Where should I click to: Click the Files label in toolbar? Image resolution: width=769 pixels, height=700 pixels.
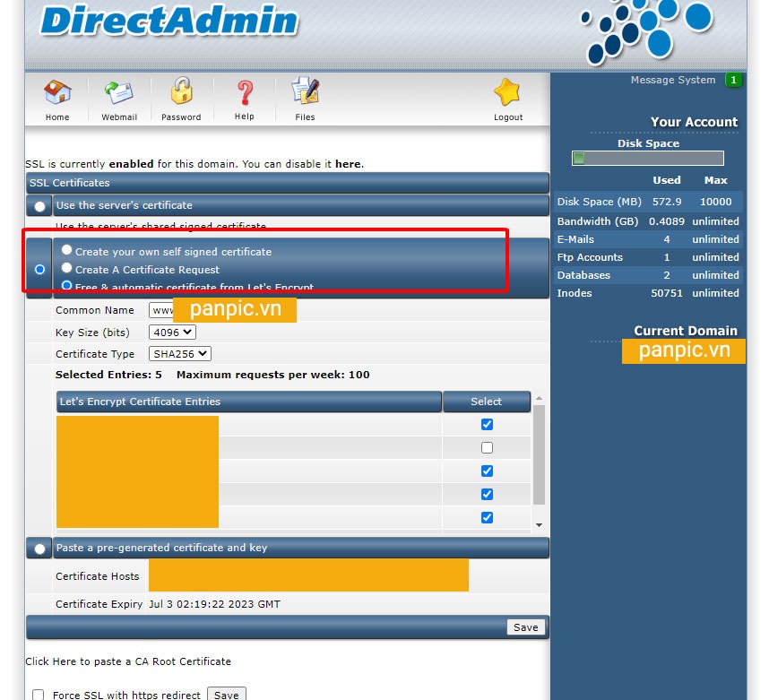coord(305,117)
